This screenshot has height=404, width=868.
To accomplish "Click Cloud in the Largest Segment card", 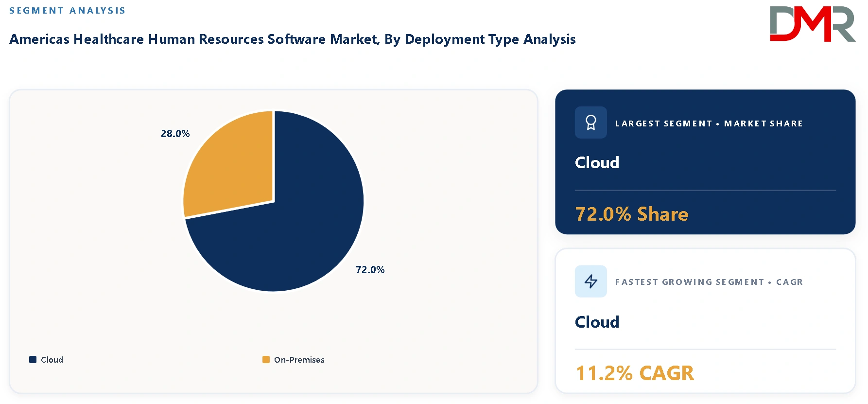I will (x=597, y=162).
